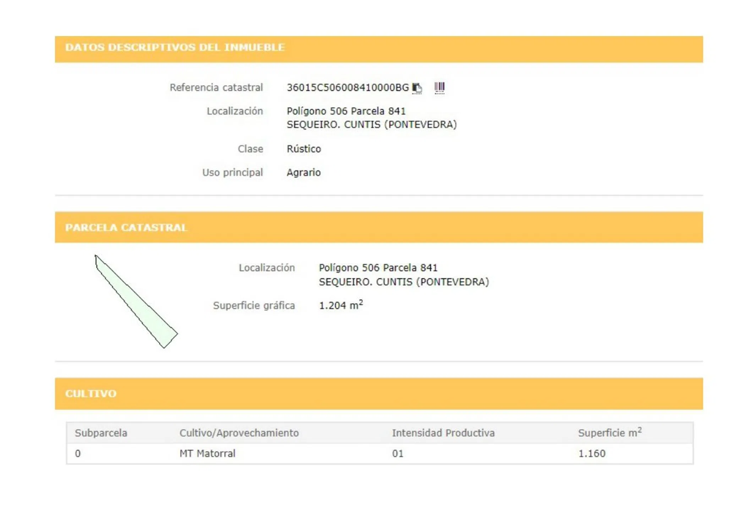Click the 'Rústico' class value
Screen dimensions: 756x532
tap(303, 149)
